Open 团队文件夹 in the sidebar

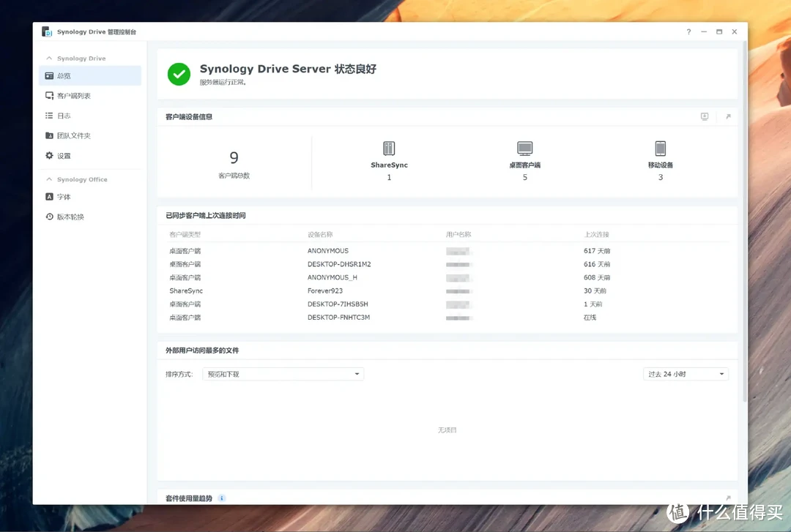73,135
